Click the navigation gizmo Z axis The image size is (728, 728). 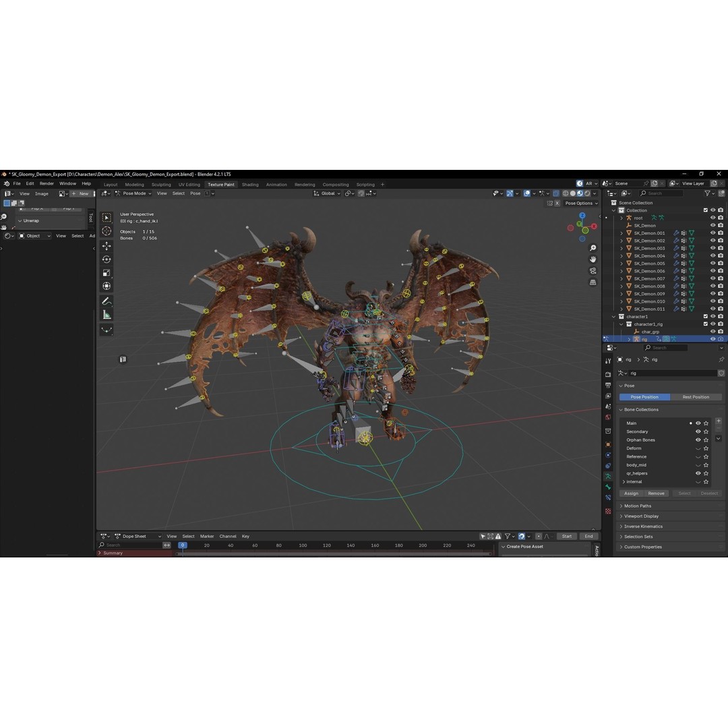582,216
